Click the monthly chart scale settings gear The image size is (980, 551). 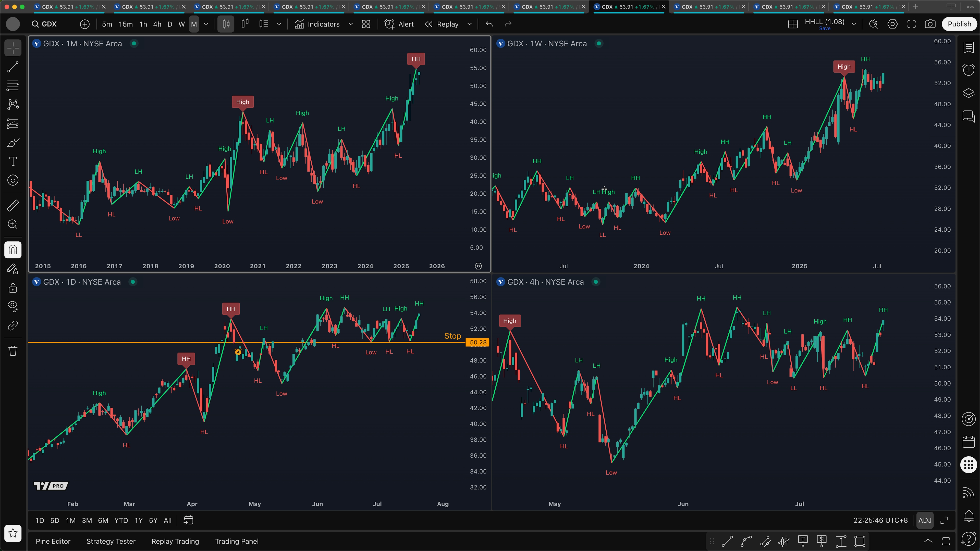point(478,266)
